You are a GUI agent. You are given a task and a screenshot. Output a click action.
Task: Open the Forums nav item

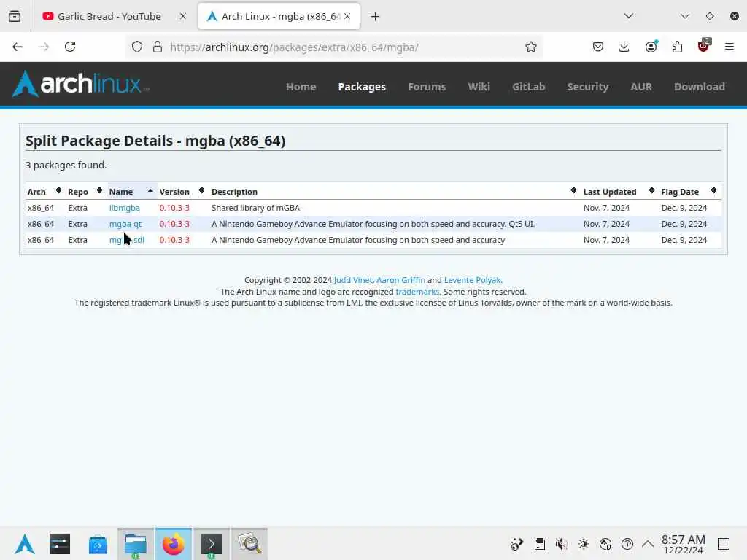click(x=427, y=87)
